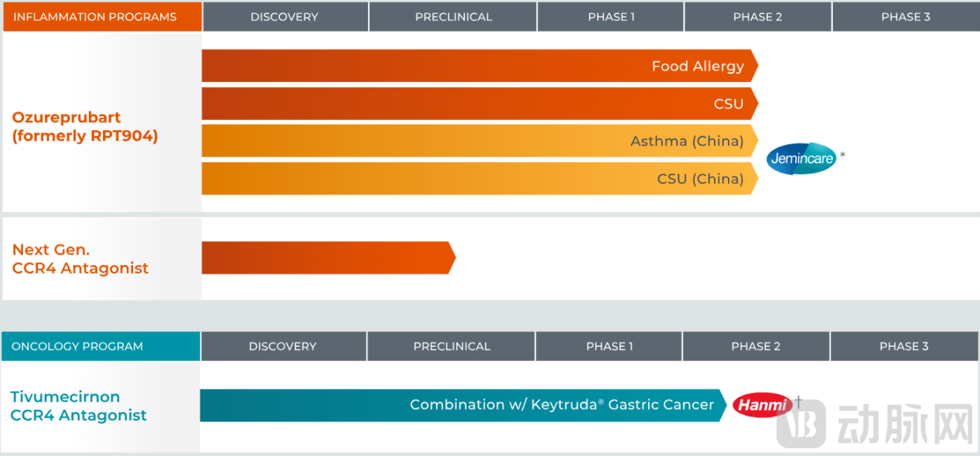Image resolution: width=980 pixels, height=456 pixels.
Task: Select the Asthma (China) pipeline bar
Action: tap(480, 141)
